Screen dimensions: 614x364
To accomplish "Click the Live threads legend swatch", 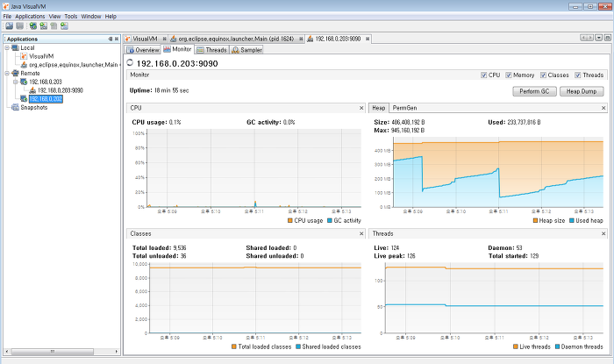I will point(516,346).
